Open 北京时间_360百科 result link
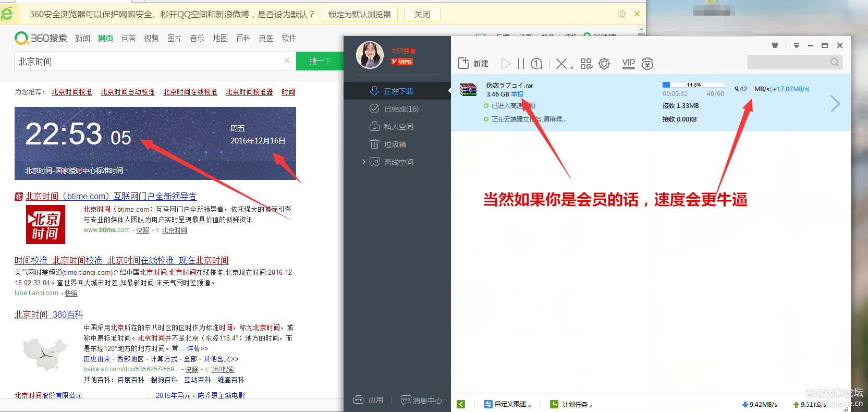 (49, 314)
